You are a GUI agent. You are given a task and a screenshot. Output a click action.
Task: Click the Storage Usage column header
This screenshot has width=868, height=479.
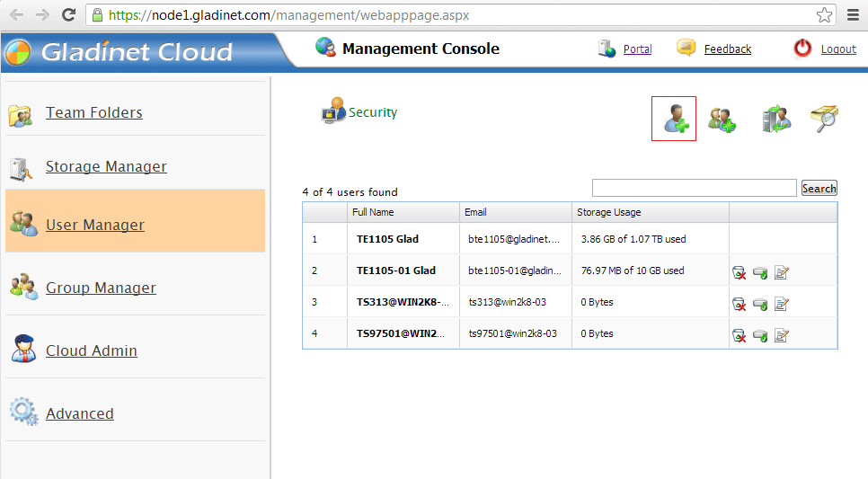(651, 212)
